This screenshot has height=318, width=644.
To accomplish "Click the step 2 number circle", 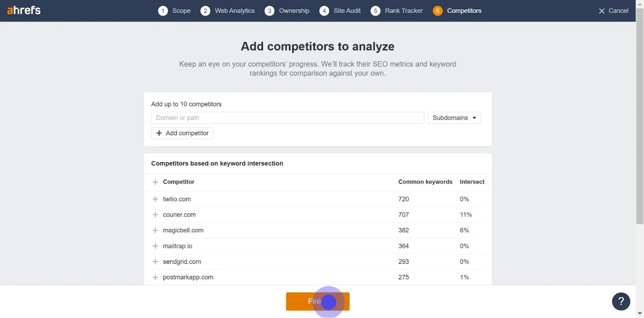I will tap(205, 11).
